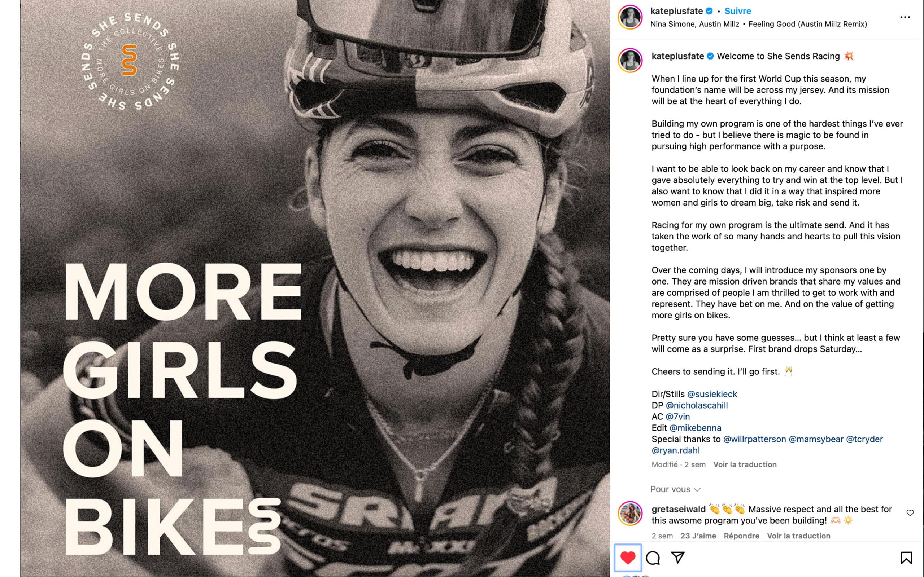
Task: Open the three-dots more options menu
Action: [905, 17]
